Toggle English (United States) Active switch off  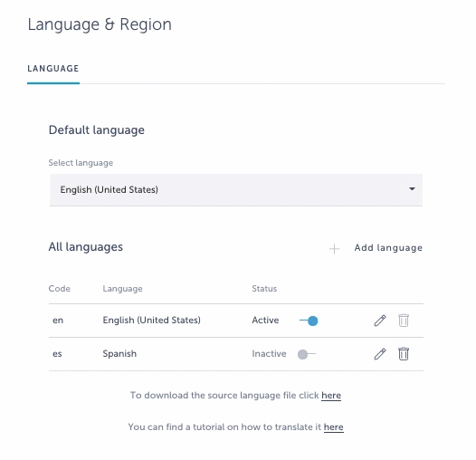click(309, 321)
